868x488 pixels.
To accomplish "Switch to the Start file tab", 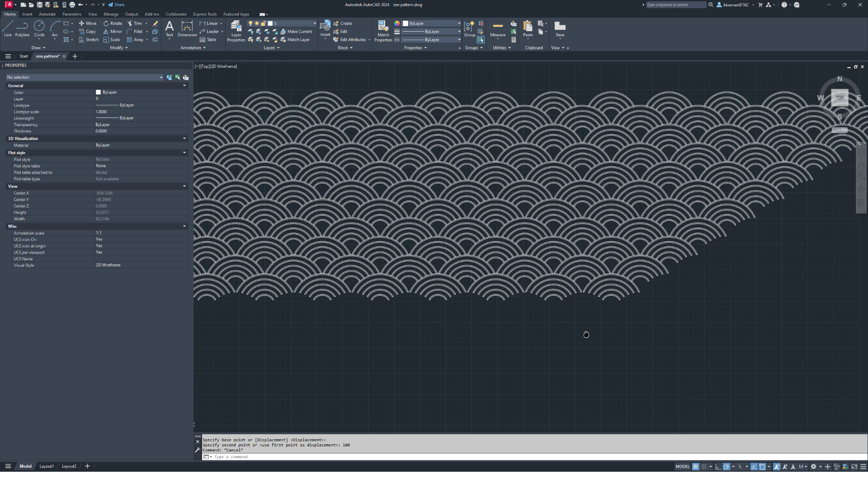I will click(x=24, y=56).
